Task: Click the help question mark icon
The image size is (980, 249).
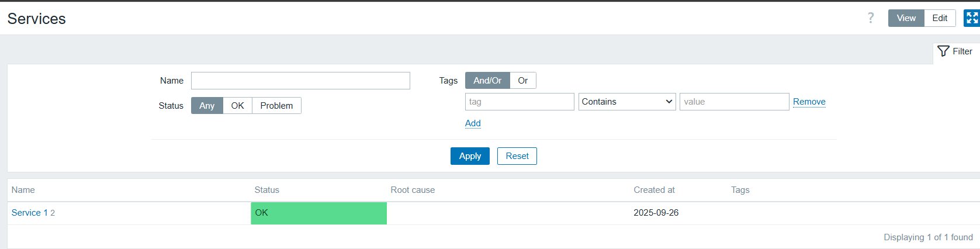Action: point(870,18)
